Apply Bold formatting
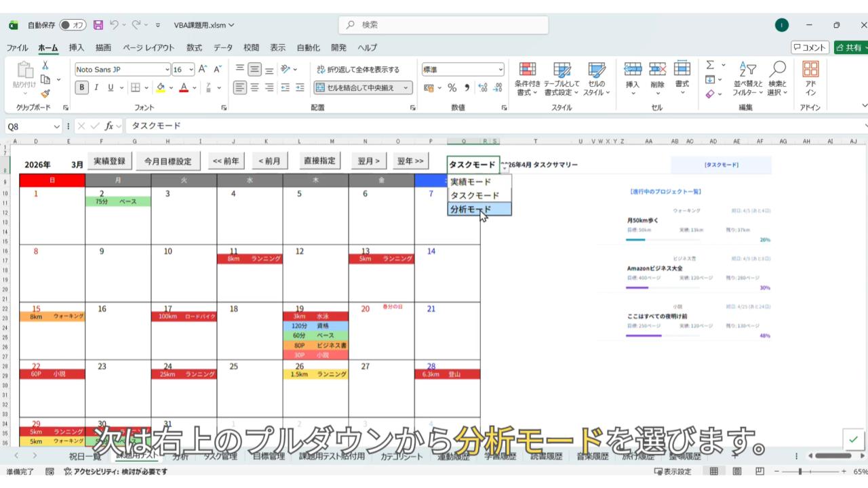This screenshot has height=488, width=868. click(82, 87)
